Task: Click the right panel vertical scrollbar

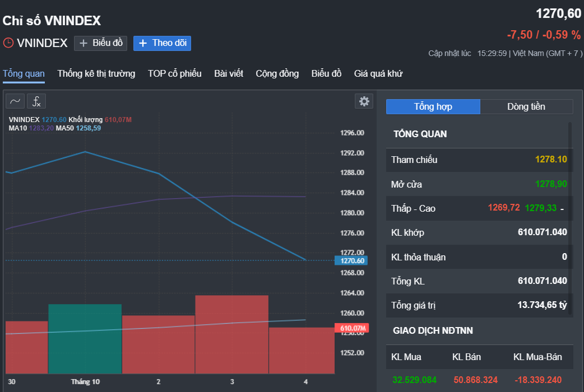Action: click(570, 219)
